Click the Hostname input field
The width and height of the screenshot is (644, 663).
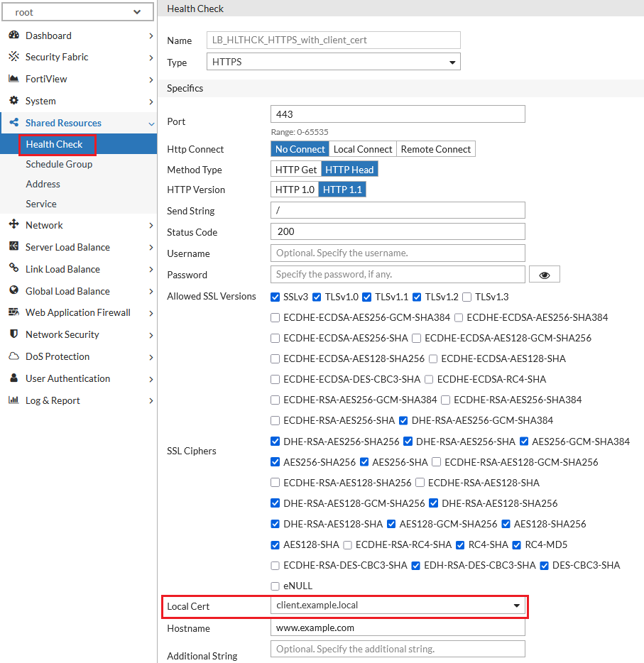[398, 628]
